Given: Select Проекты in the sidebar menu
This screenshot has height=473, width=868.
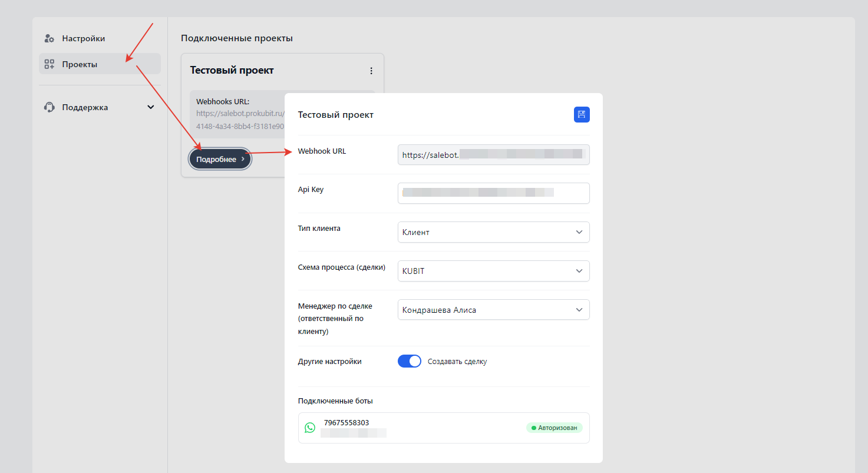Looking at the screenshot, I should pyautogui.click(x=80, y=64).
